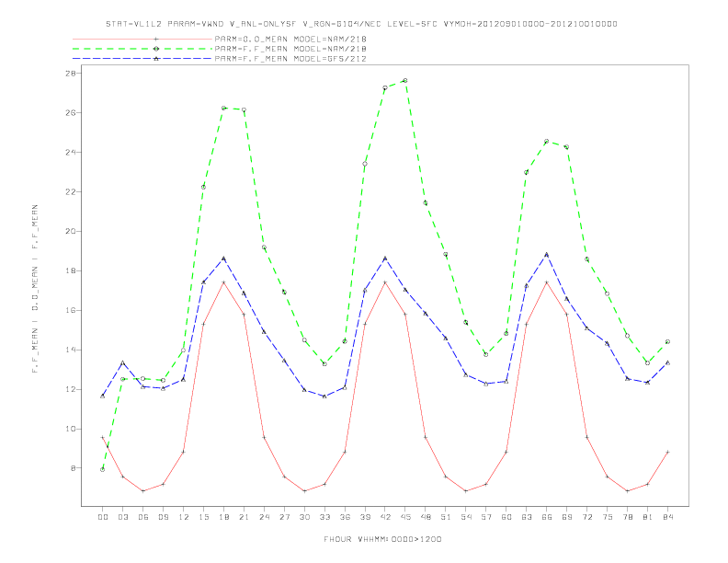Viewport: 728px width, 563px height.
Task: Click the blue GFS triangle marker at hour 03
Action: (x=122, y=362)
